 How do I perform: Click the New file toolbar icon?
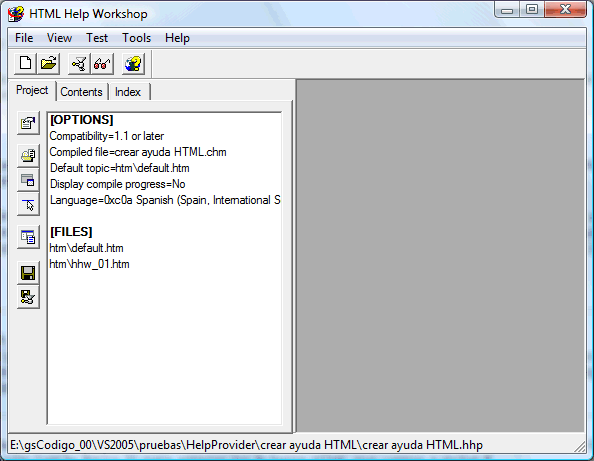click(25, 63)
